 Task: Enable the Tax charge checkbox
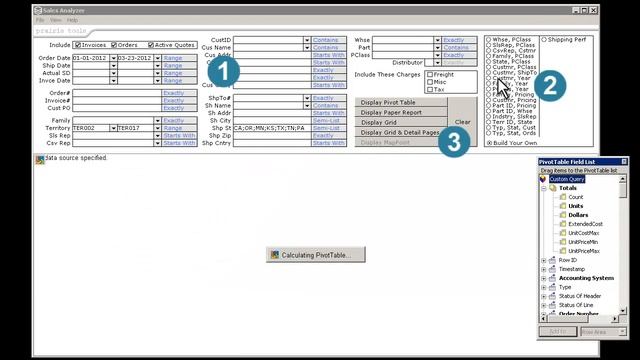(430, 89)
